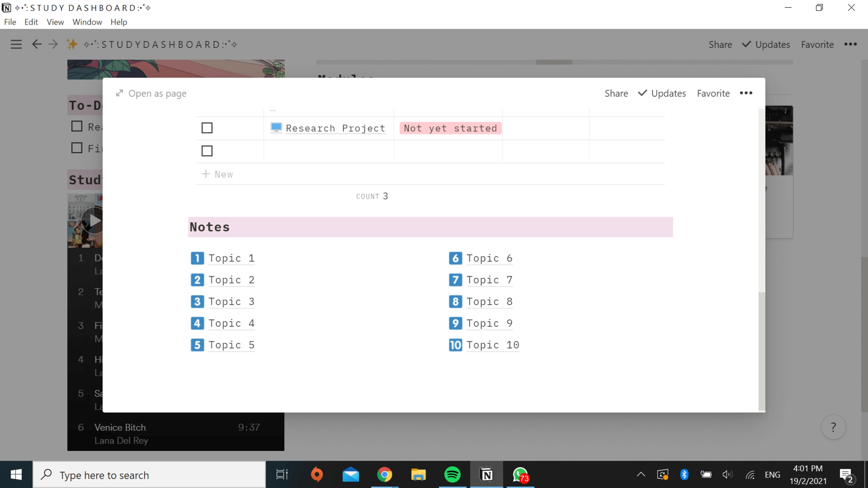
Task: Go back with the left arrow
Action: pyautogui.click(x=37, y=44)
